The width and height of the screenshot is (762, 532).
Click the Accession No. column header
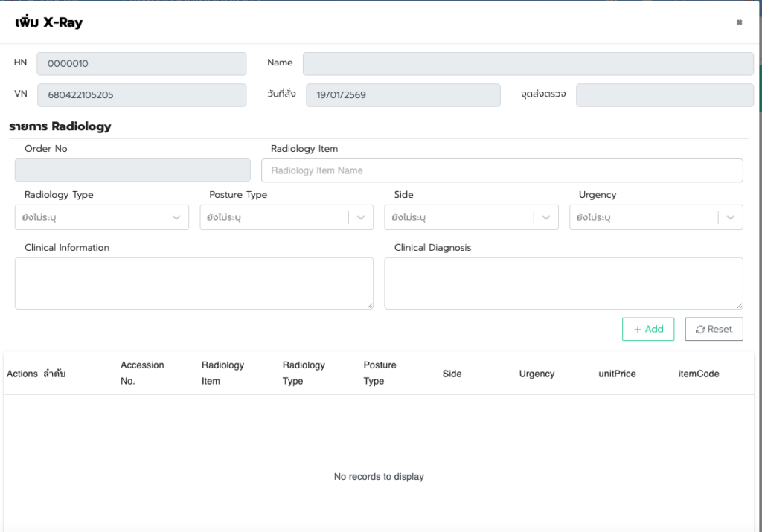142,373
